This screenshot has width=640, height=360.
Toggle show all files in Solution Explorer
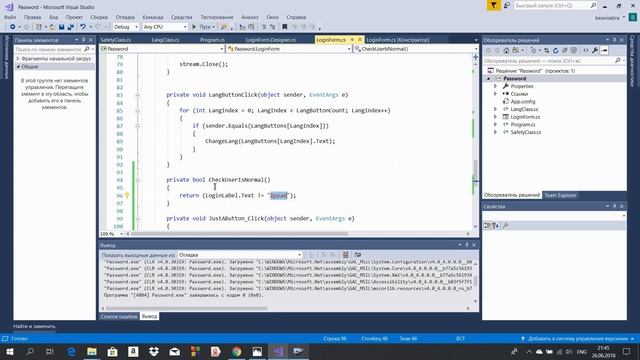(x=574, y=51)
